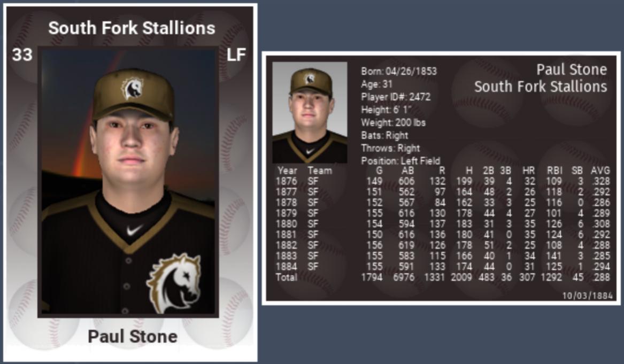Click South Fork Stallions on the stats card
Viewport: 624px width, 364px height.
[540, 87]
